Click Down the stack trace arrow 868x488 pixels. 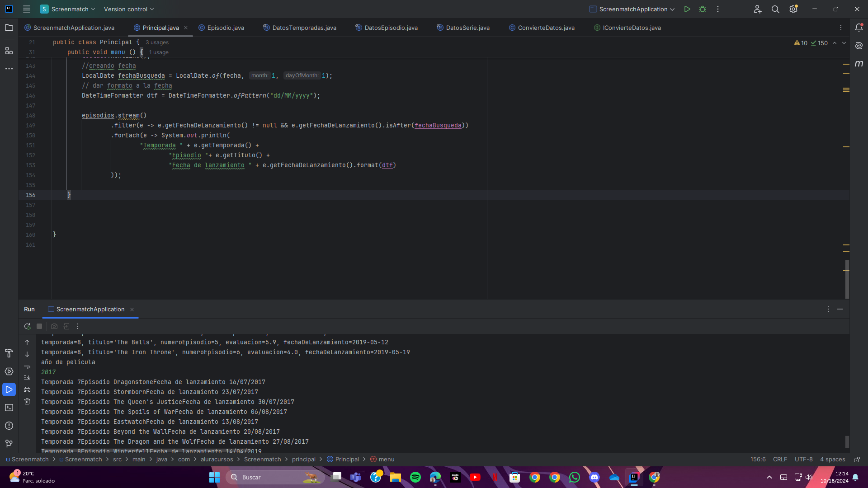(27, 354)
